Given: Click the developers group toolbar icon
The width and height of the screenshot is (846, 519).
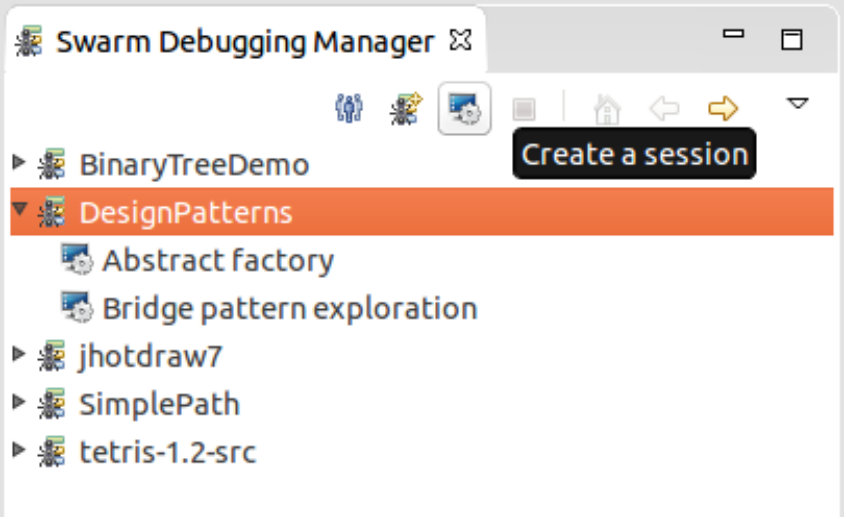Looking at the screenshot, I should [x=349, y=108].
